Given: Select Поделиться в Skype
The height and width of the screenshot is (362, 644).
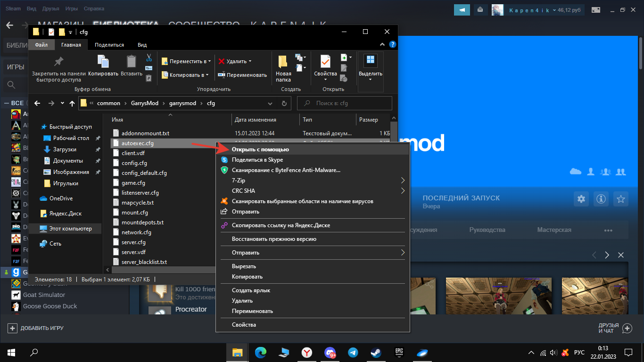Looking at the screenshot, I should [x=313, y=160].
